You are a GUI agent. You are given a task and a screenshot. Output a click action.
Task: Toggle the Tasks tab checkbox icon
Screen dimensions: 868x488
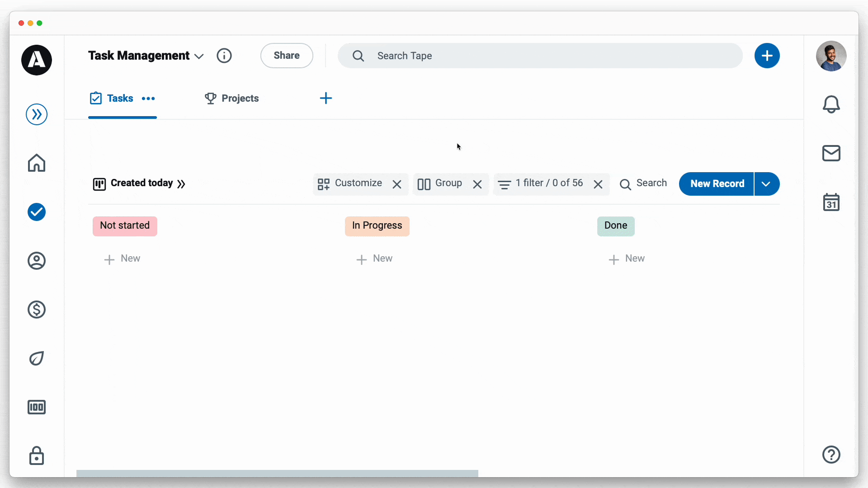tap(96, 98)
